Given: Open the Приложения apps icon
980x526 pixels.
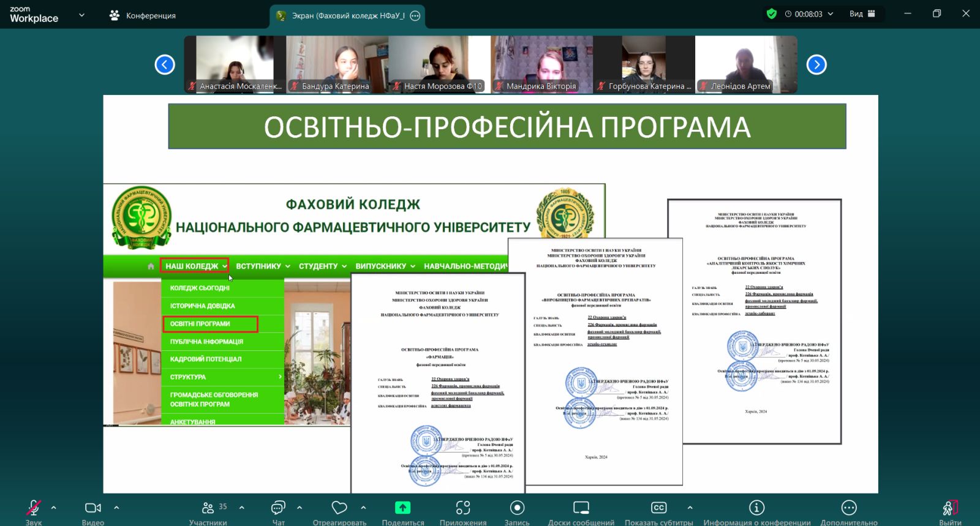Looking at the screenshot, I should pyautogui.click(x=463, y=508).
